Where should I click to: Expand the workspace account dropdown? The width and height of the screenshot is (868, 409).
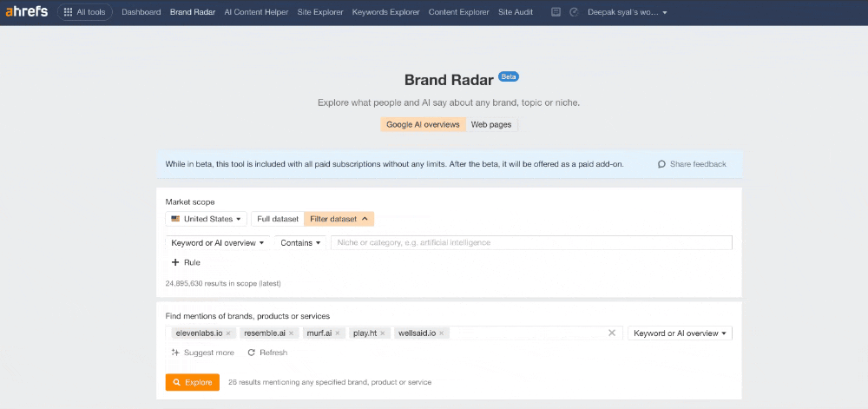coord(628,12)
